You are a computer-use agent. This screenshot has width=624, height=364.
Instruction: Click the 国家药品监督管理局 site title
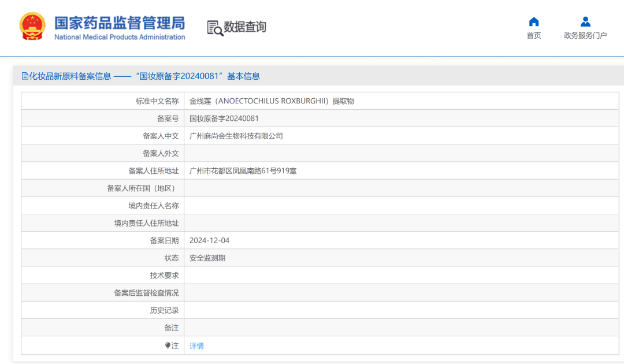[120, 23]
